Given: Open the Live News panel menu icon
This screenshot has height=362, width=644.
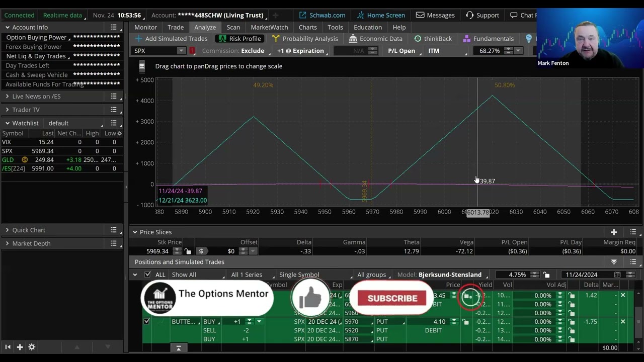Looking at the screenshot, I should coord(114,96).
